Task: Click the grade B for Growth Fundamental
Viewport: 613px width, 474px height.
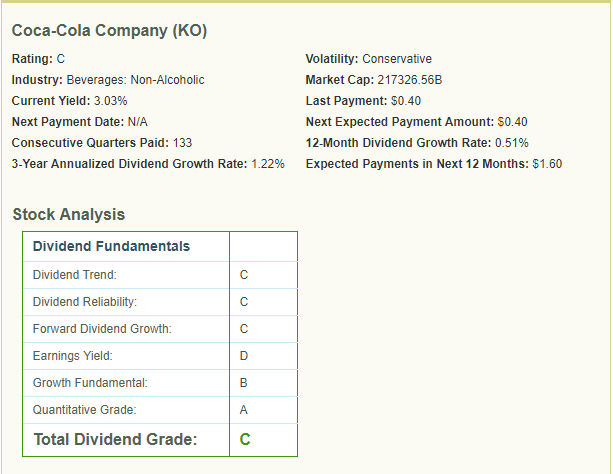Action: click(x=243, y=383)
